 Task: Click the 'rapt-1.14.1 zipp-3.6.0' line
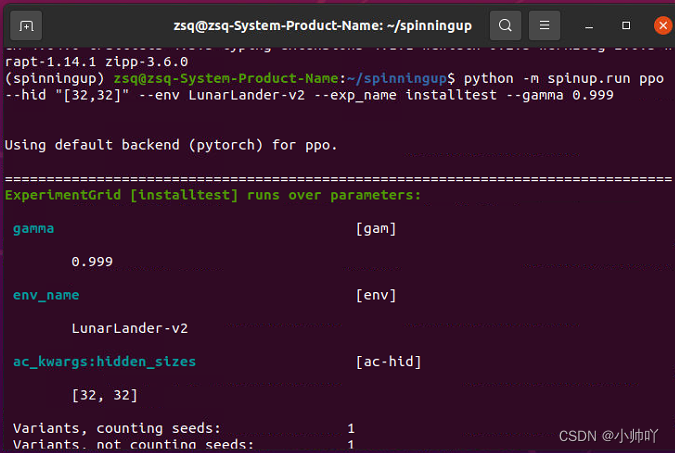pyautogui.click(x=96, y=62)
